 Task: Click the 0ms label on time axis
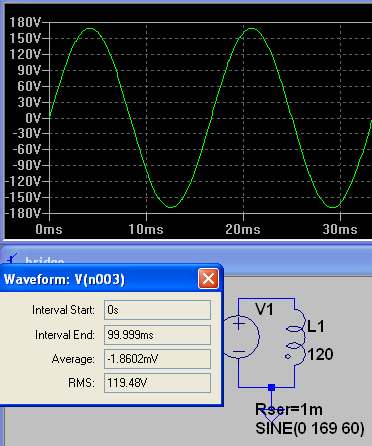tap(49, 229)
